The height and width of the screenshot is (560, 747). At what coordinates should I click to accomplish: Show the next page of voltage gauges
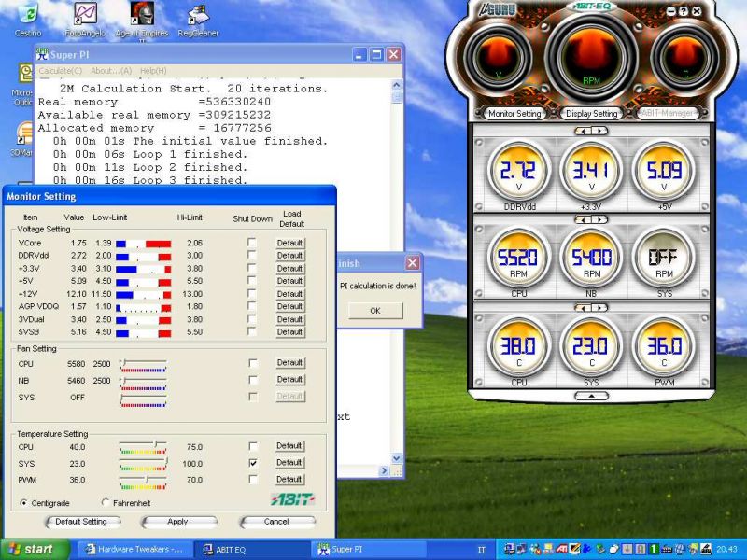coord(599,131)
